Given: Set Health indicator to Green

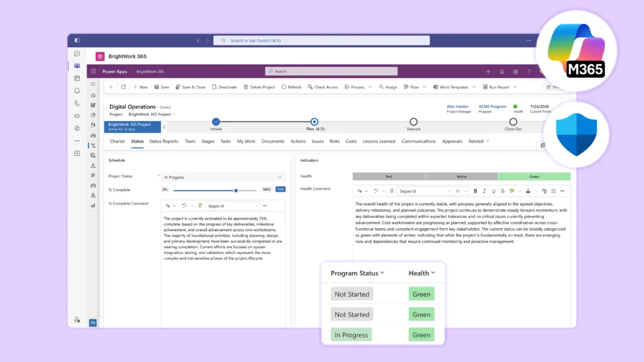Looking at the screenshot, I should click(x=535, y=177).
